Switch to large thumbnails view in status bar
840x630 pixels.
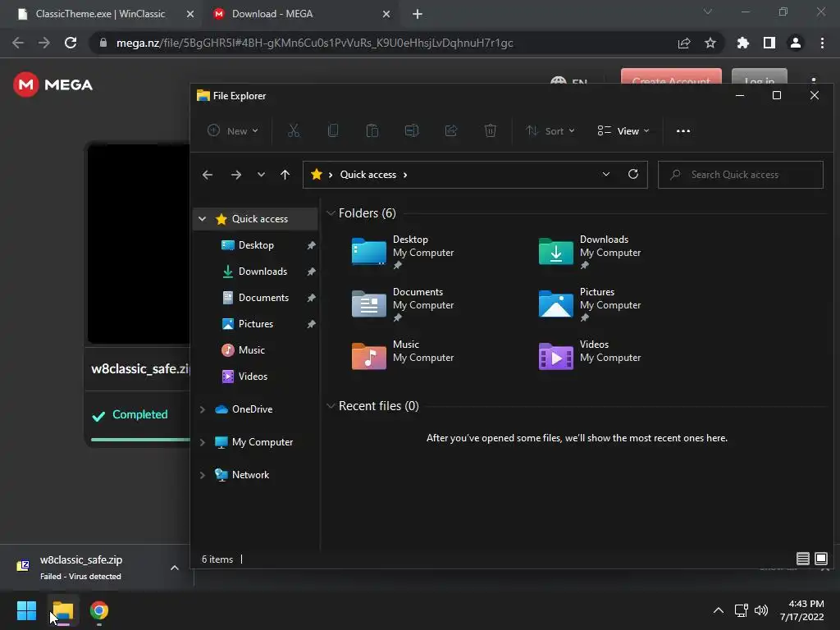click(x=820, y=559)
